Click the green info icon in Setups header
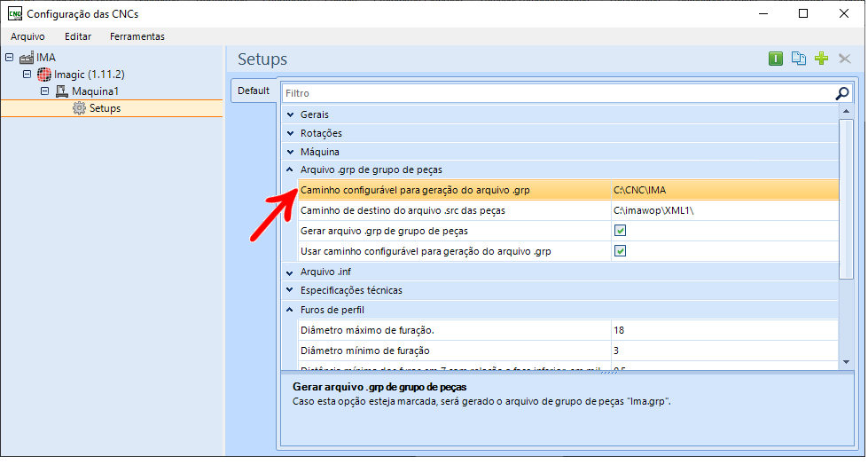 tap(776, 59)
